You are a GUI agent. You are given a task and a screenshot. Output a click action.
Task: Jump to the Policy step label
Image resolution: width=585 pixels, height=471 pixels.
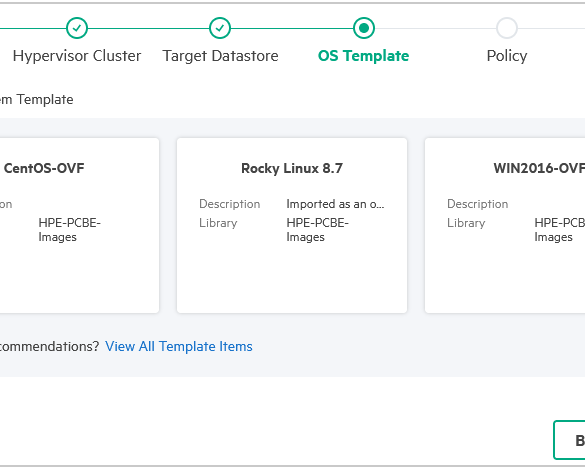tap(507, 56)
